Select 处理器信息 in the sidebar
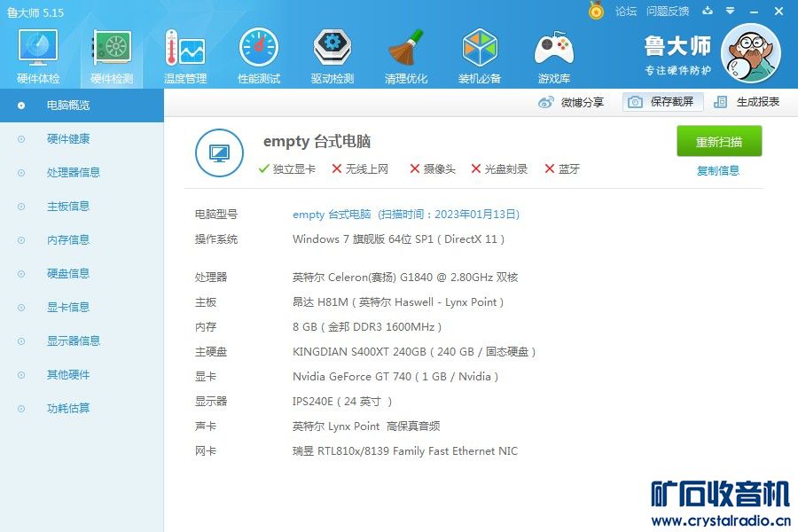Viewport: 798px width, 532px height. [x=73, y=173]
